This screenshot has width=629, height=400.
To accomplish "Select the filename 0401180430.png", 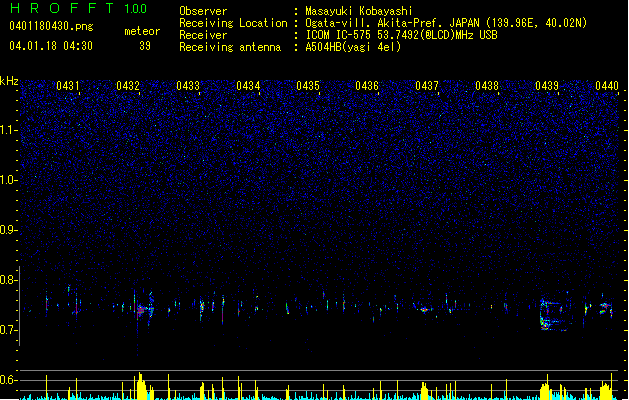I will click(x=51, y=27).
